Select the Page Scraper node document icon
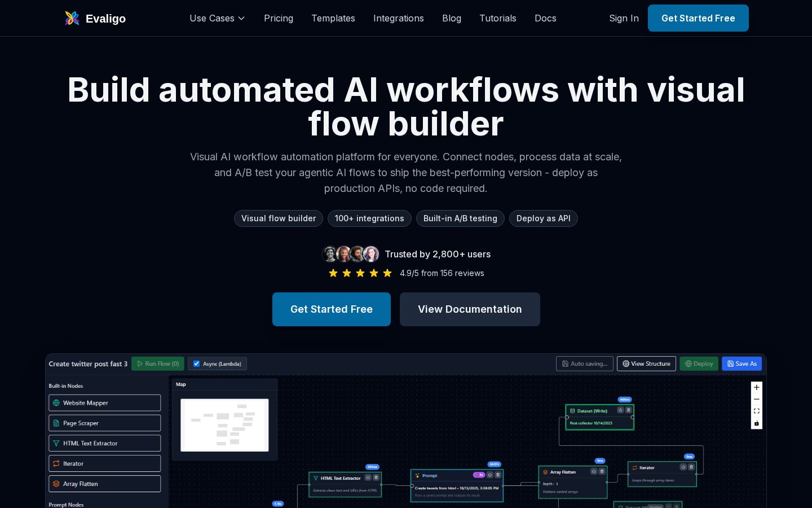The image size is (812, 508). (56, 423)
